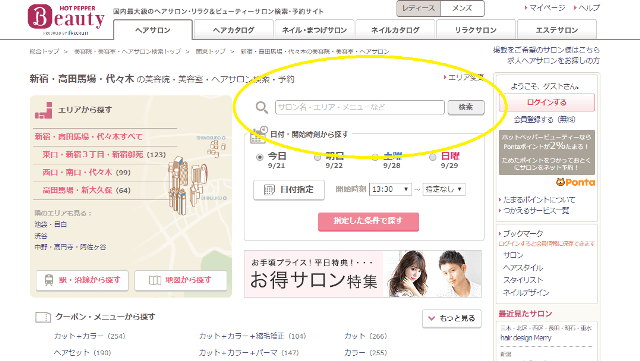This screenshot has width=640, height=361.
Task: Open the カット (266) menu link
Action: [365, 336]
